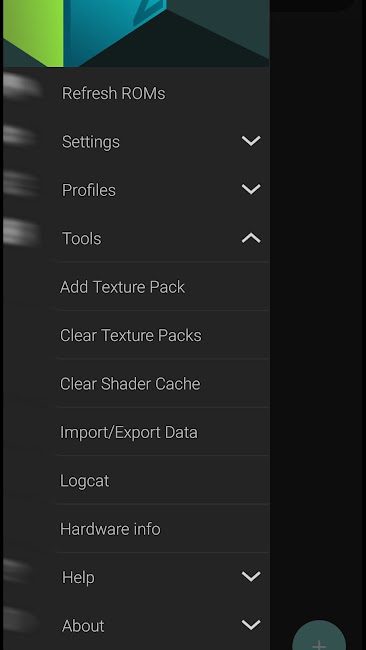This screenshot has height=650, width=366.
Task: Tap the blurred icon beside Settings
Action: click(x=21, y=137)
